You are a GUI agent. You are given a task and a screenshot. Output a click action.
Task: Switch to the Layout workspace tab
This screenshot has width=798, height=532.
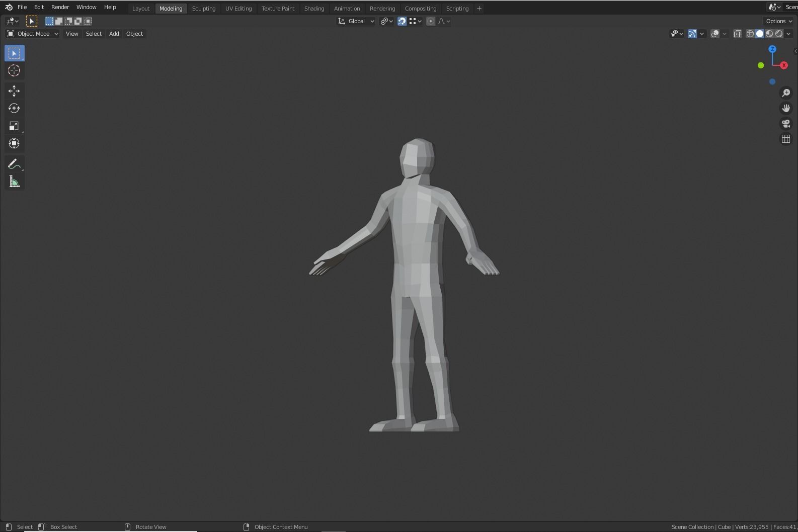141,9
